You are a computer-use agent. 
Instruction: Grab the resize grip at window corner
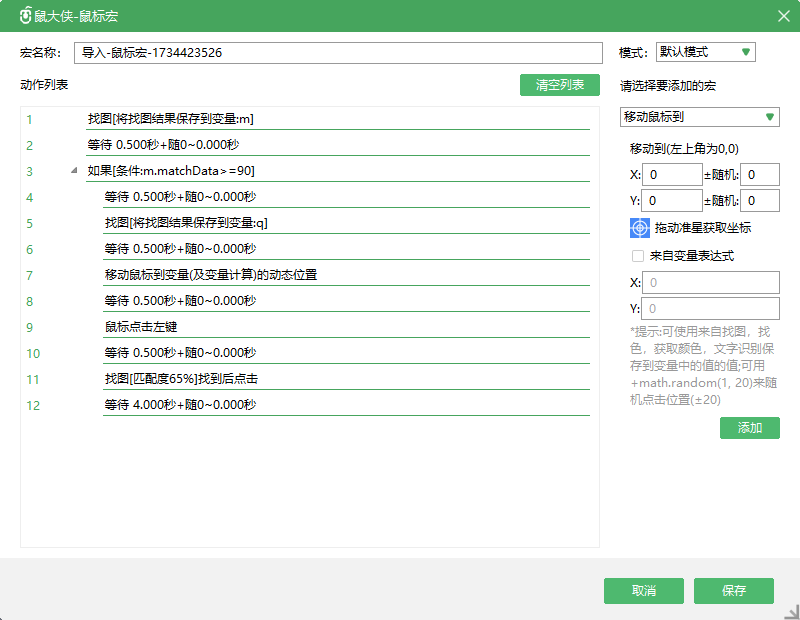coord(791,611)
